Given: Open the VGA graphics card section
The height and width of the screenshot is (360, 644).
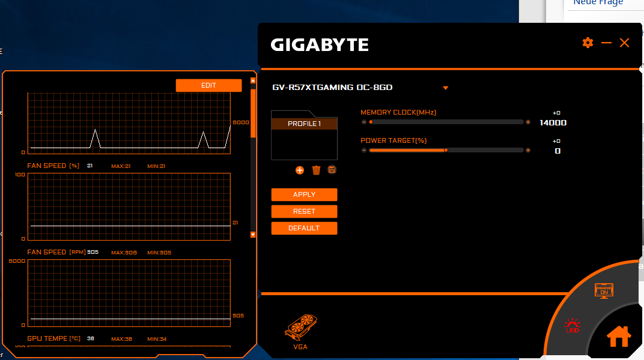Looking at the screenshot, I should (x=300, y=332).
